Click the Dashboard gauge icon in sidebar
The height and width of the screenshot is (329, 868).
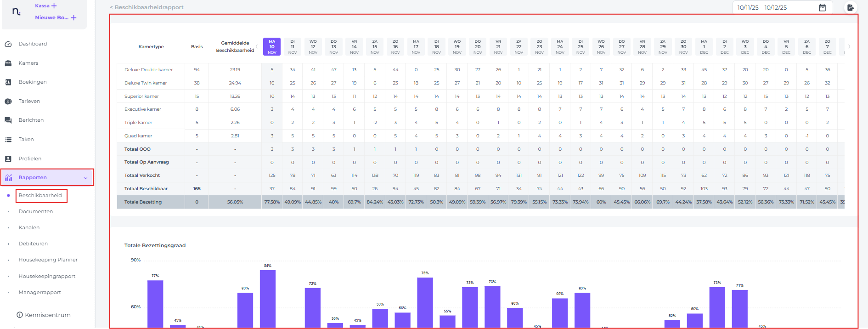(x=8, y=44)
